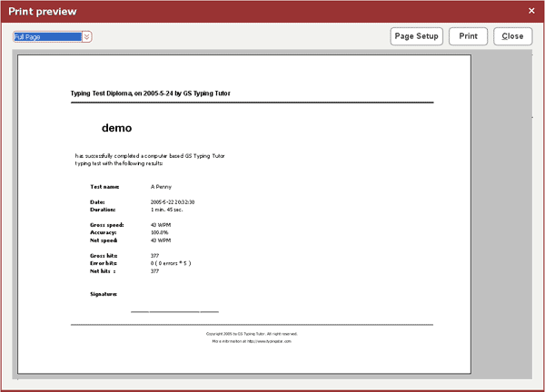Click the 'Print preview' window title

click(43, 12)
